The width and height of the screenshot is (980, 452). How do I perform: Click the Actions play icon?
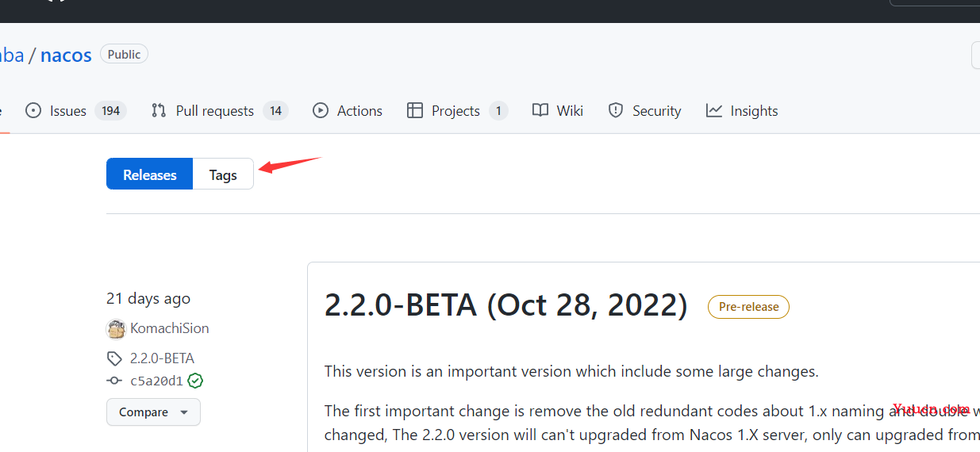pyautogui.click(x=321, y=111)
